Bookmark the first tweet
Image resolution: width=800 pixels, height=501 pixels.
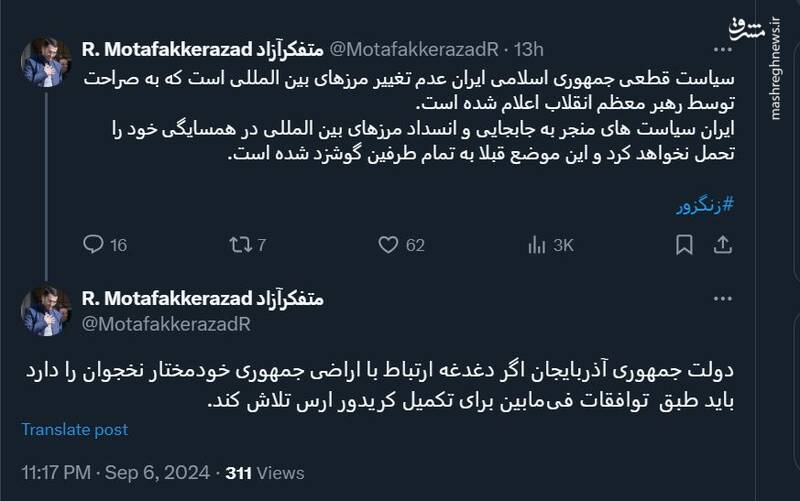click(x=685, y=244)
